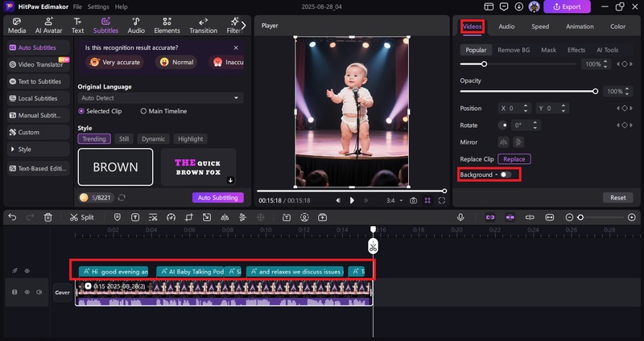
Task: Click the Reset button
Action: (617, 198)
